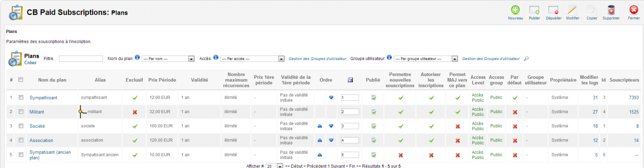The height and width of the screenshot is (168, 644).
Task: Click the magnifier icon after Gestion des Groupes
Action: (x=526, y=58)
